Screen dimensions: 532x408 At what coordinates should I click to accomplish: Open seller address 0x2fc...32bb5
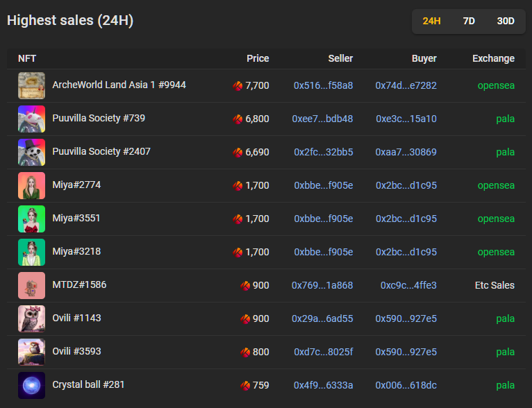click(x=324, y=152)
